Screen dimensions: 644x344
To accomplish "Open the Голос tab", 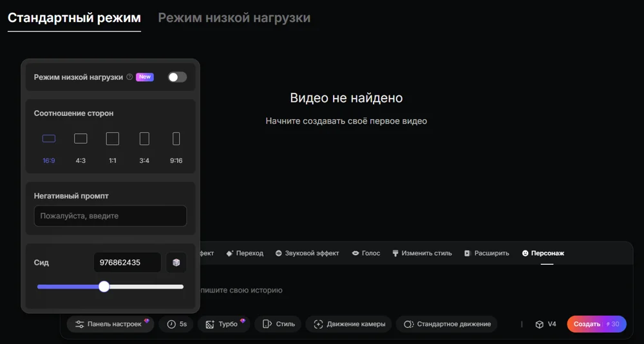I will 366,253.
